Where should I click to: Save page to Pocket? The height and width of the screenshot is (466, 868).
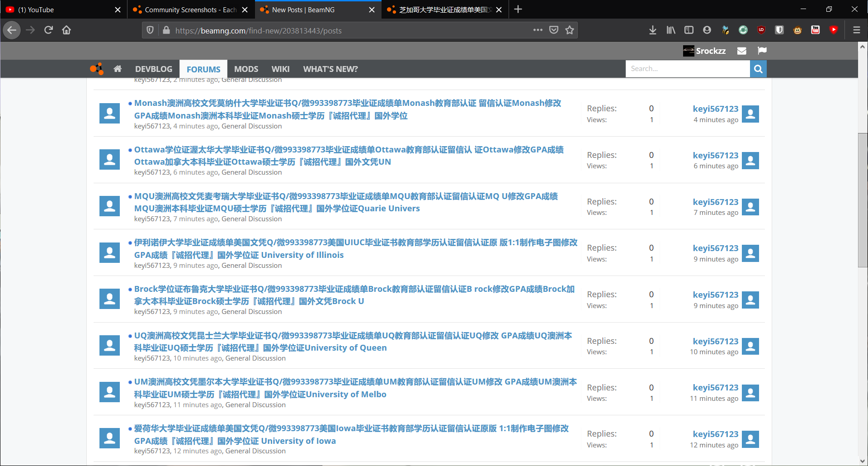(554, 30)
